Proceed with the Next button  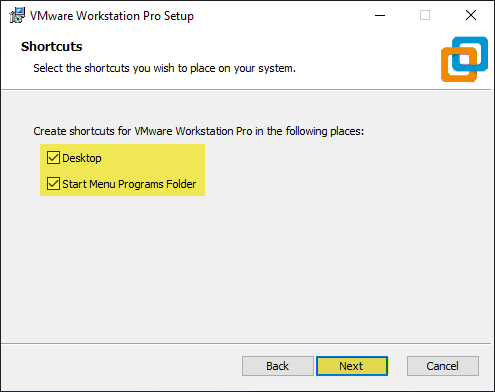352,366
